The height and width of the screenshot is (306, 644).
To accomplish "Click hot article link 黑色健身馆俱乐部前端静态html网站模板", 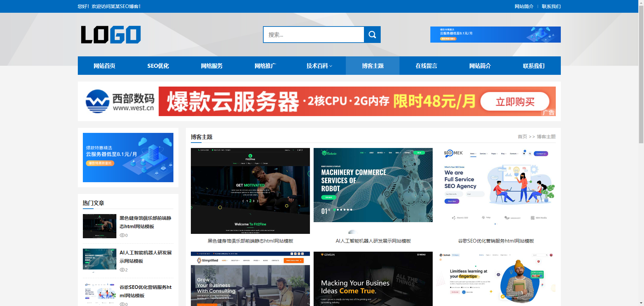I will pos(146,222).
